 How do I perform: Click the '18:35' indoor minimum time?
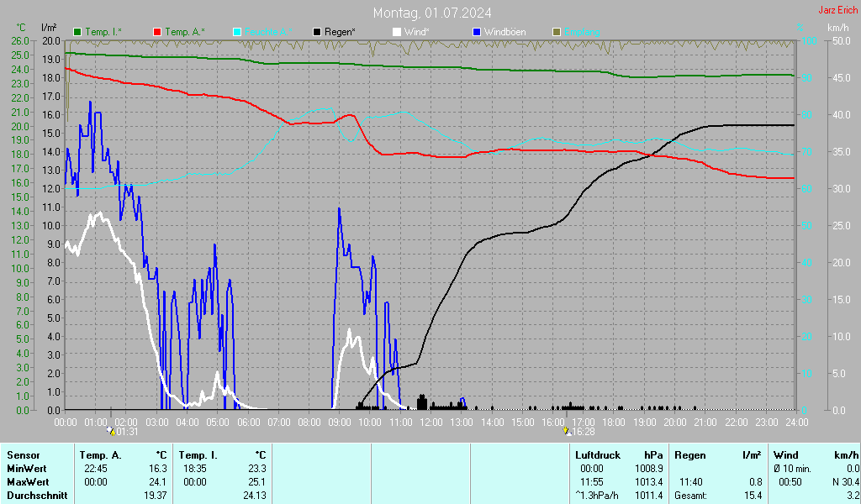tap(195, 469)
